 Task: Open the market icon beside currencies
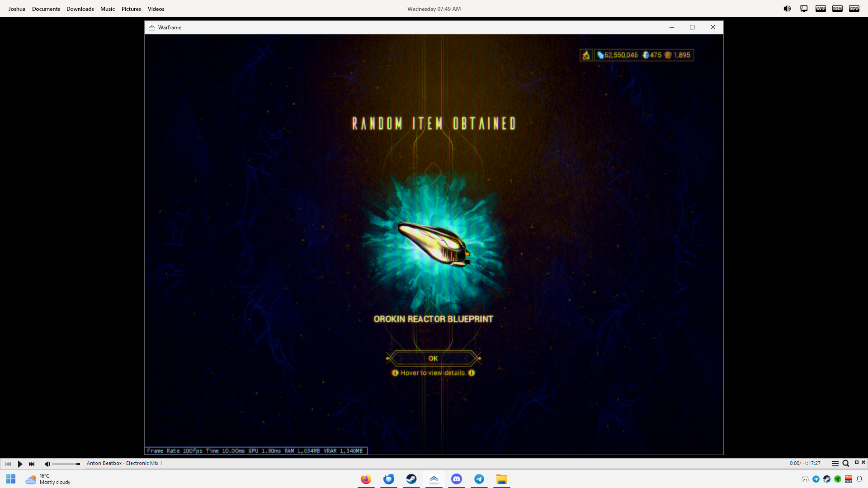coord(586,55)
